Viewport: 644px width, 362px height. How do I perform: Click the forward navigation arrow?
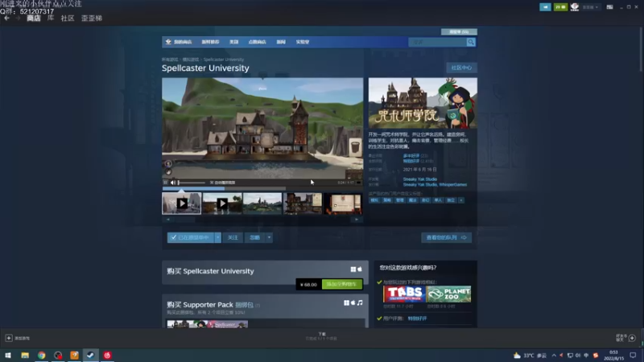pyautogui.click(x=18, y=18)
